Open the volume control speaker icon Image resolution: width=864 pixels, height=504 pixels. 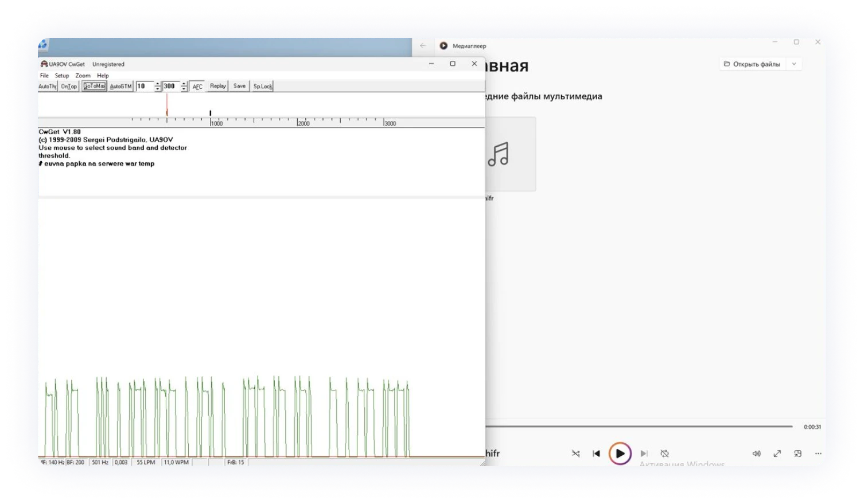tap(756, 454)
